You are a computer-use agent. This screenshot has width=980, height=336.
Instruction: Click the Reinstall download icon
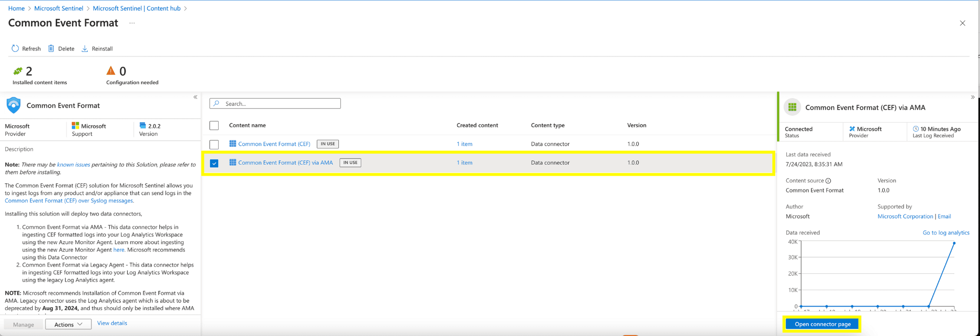(85, 48)
